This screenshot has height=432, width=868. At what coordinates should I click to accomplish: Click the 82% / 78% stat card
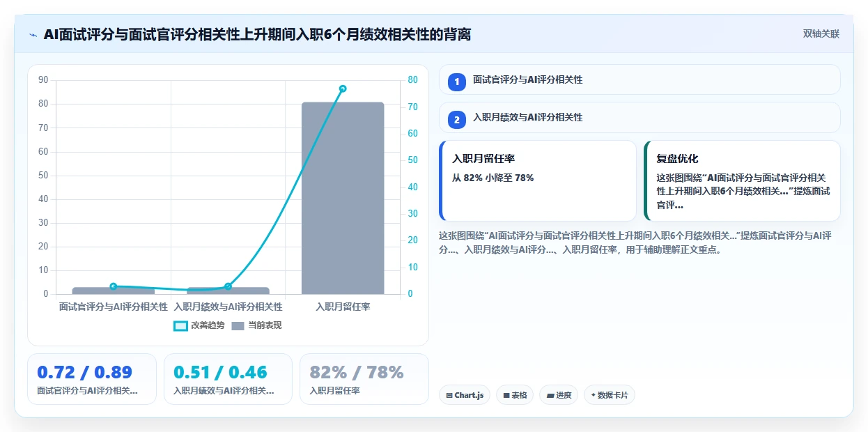[364, 379]
